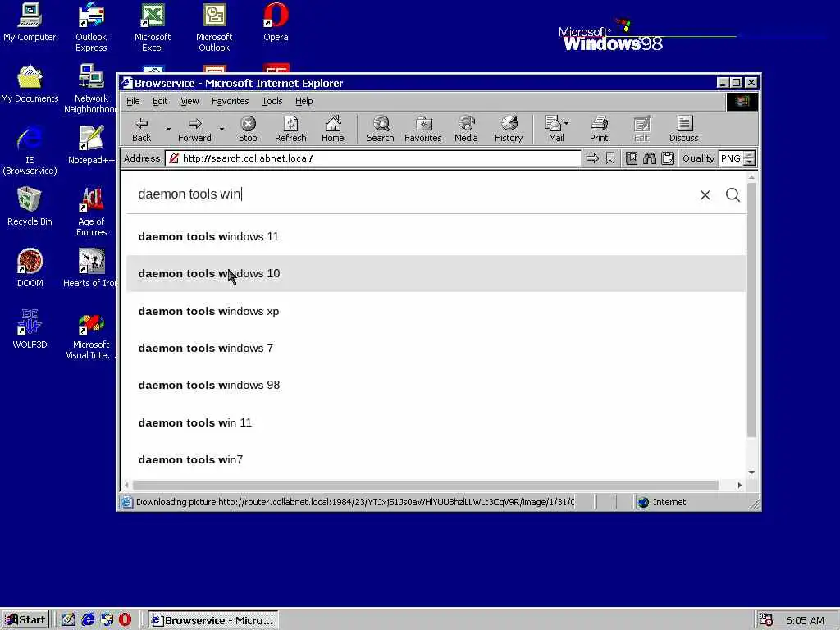Viewport: 840px width, 630px height.
Task: Click the vertical scrollbar down arrow
Action: click(751, 472)
